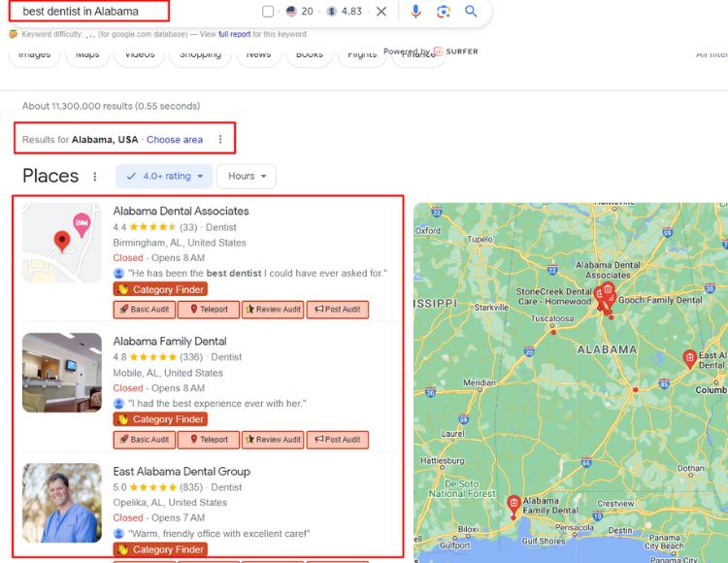
Task: Click the Tuscaloosa label on the map
Action: click(552, 318)
